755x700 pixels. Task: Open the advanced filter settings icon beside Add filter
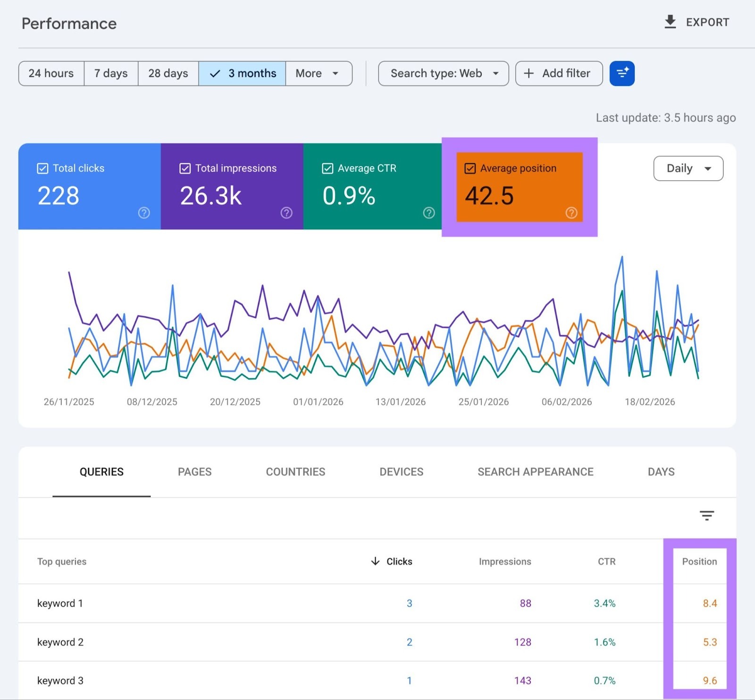[x=621, y=73]
